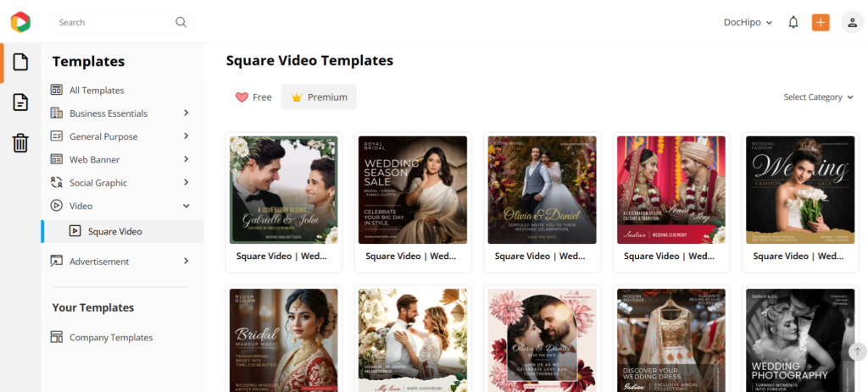
Task: Click the search magnifier icon
Action: coord(181,22)
